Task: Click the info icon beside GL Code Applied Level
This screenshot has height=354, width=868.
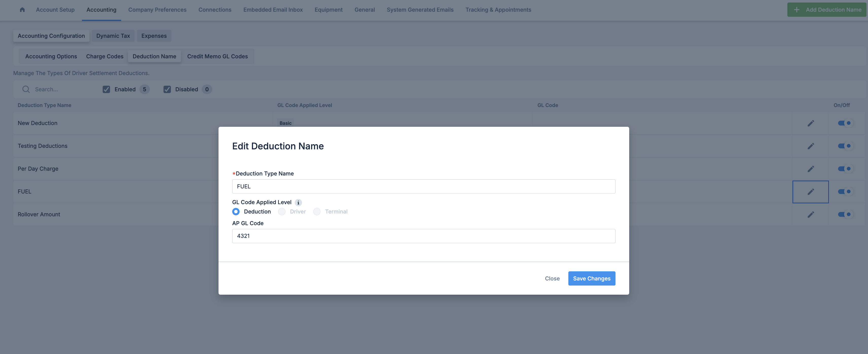Action: [x=298, y=203]
